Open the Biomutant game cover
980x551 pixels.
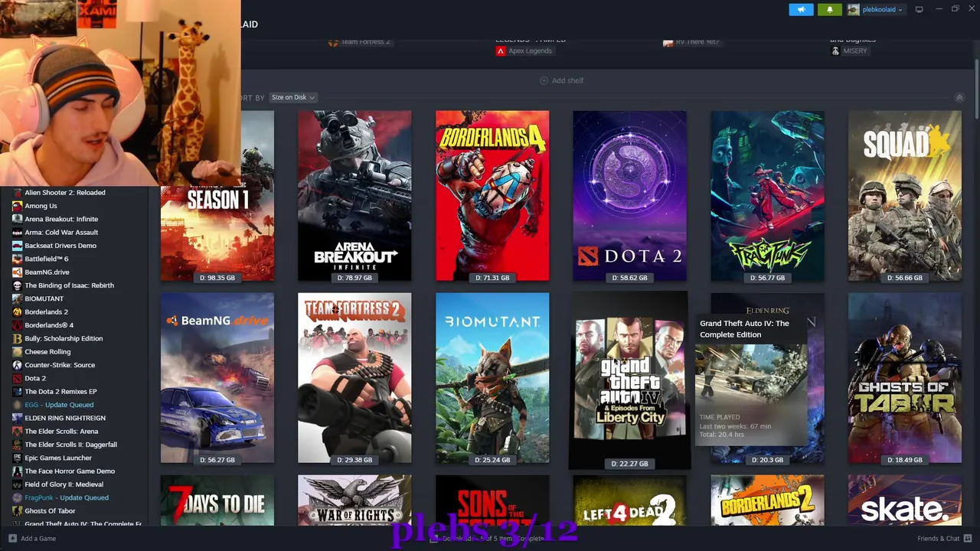tap(492, 377)
